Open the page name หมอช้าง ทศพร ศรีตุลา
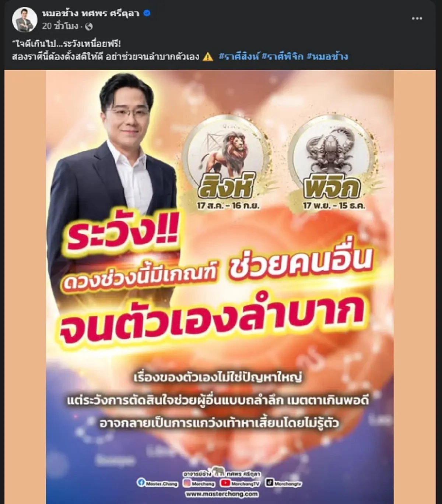This screenshot has height=504, width=442. point(91,14)
